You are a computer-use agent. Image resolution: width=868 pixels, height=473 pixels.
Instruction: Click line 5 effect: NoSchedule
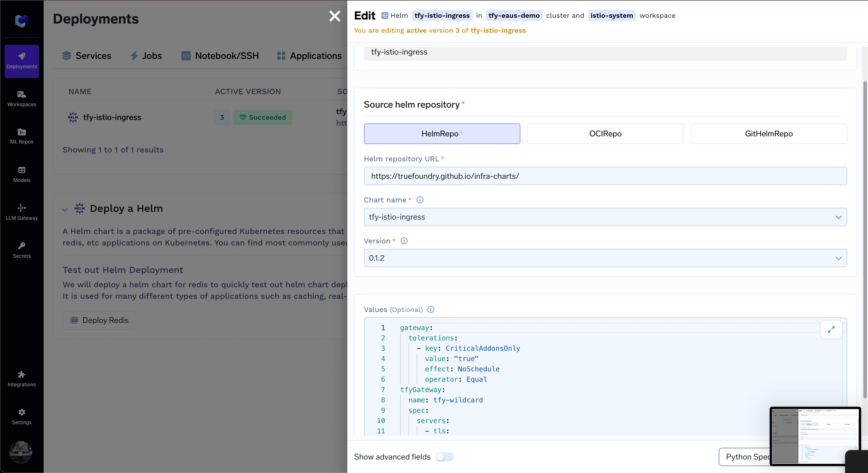pos(462,369)
